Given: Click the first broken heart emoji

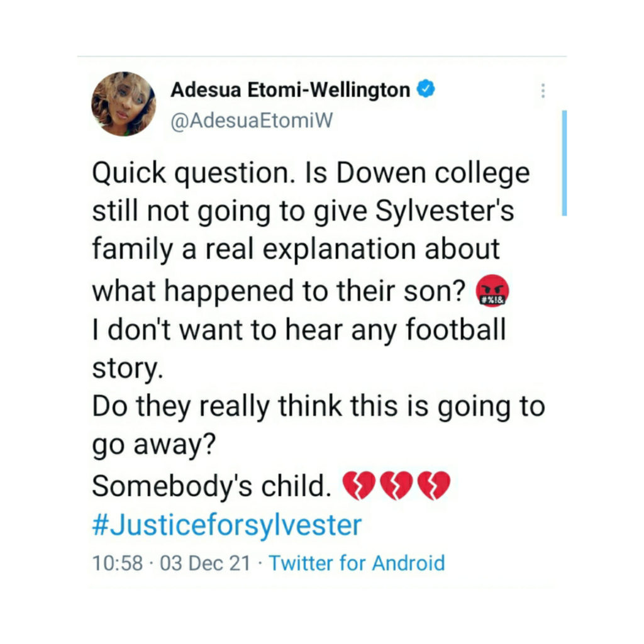Looking at the screenshot, I should point(358,487).
